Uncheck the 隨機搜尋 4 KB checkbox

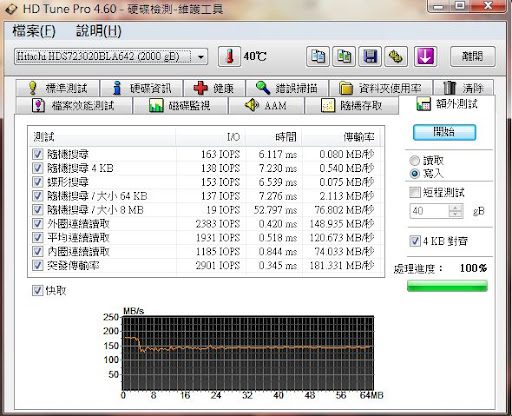[x=37, y=168]
